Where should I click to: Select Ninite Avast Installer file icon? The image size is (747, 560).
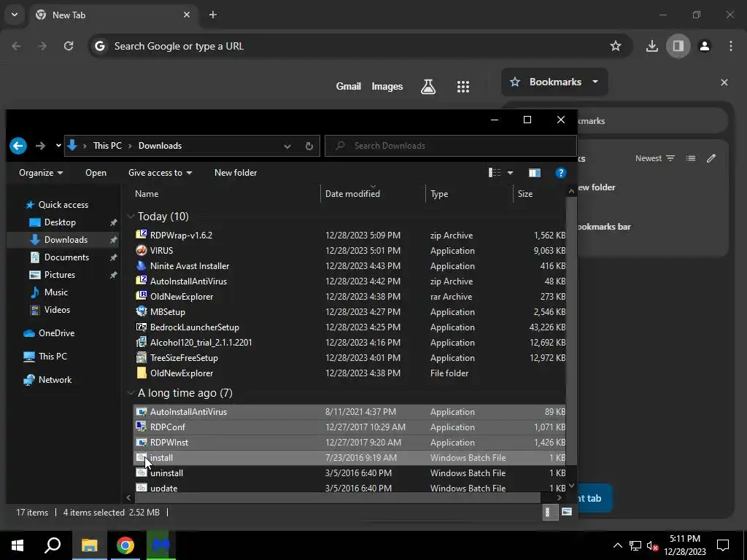pyautogui.click(x=141, y=265)
